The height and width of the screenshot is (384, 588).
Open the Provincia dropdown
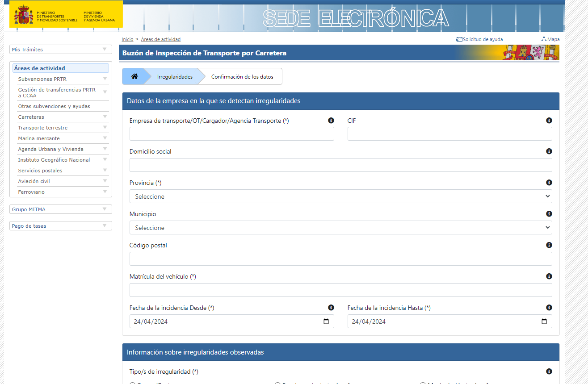tap(340, 196)
